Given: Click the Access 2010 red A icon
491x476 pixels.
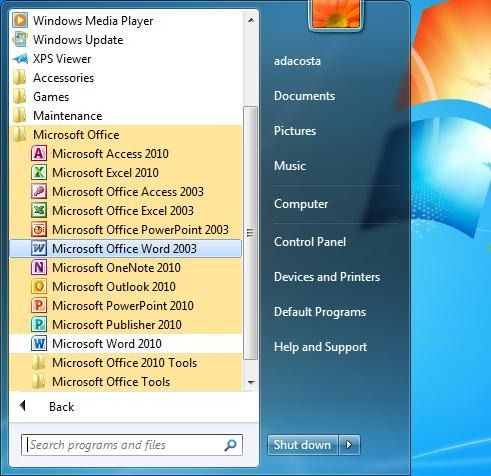Looking at the screenshot, I should coord(39,154).
